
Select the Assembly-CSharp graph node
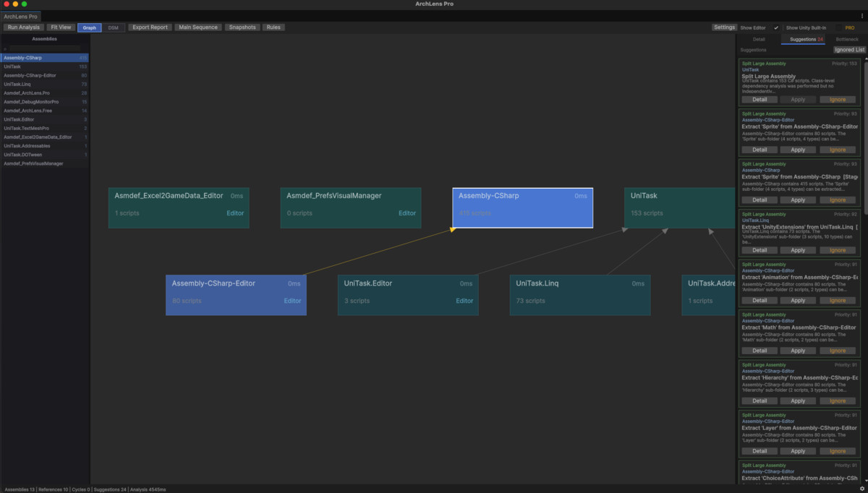point(523,208)
